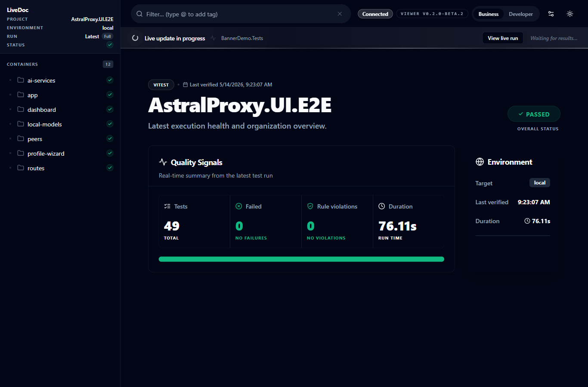Click the VITEST framework badge
This screenshot has width=588, height=387.
161,85
